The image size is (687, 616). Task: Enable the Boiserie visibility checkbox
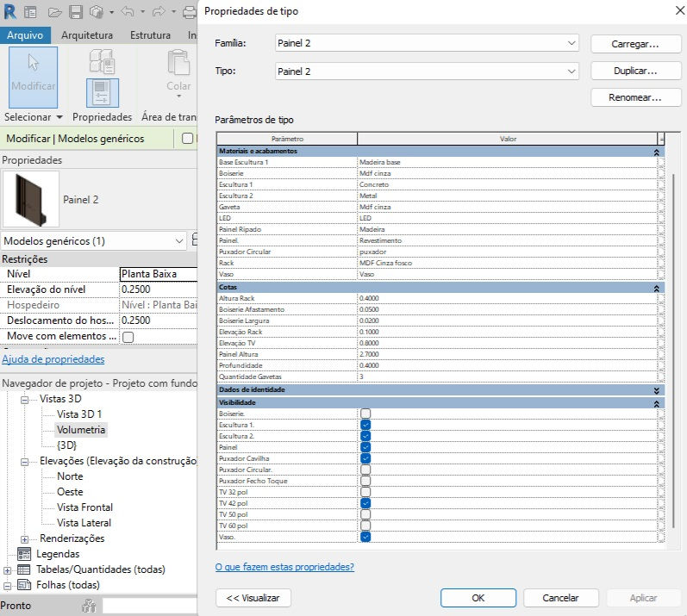(x=365, y=414)
